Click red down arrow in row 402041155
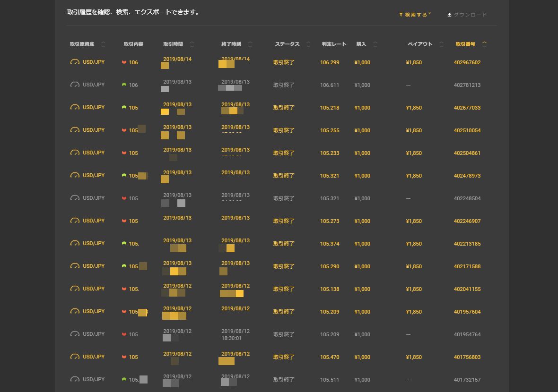The height and width of the screenshot is (392, 558). pos(124,289)
